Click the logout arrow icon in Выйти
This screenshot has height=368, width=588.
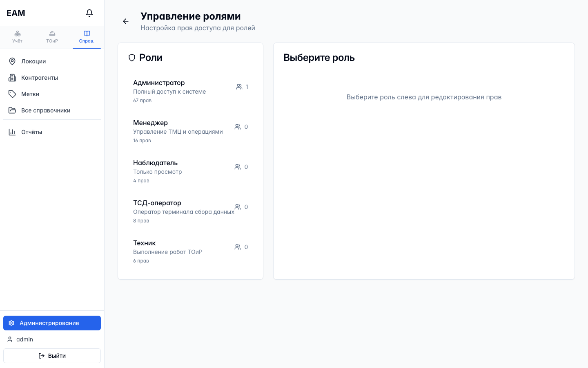pyautogui.click(x=42, y=356)
